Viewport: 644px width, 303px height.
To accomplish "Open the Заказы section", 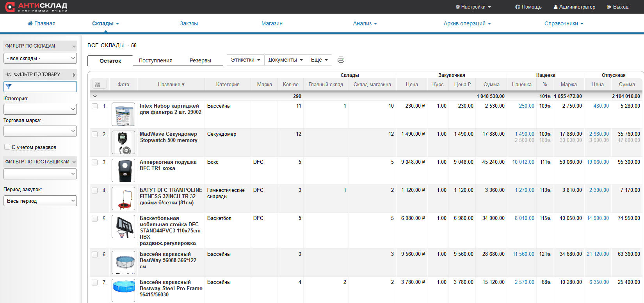I will coord(189,23).
